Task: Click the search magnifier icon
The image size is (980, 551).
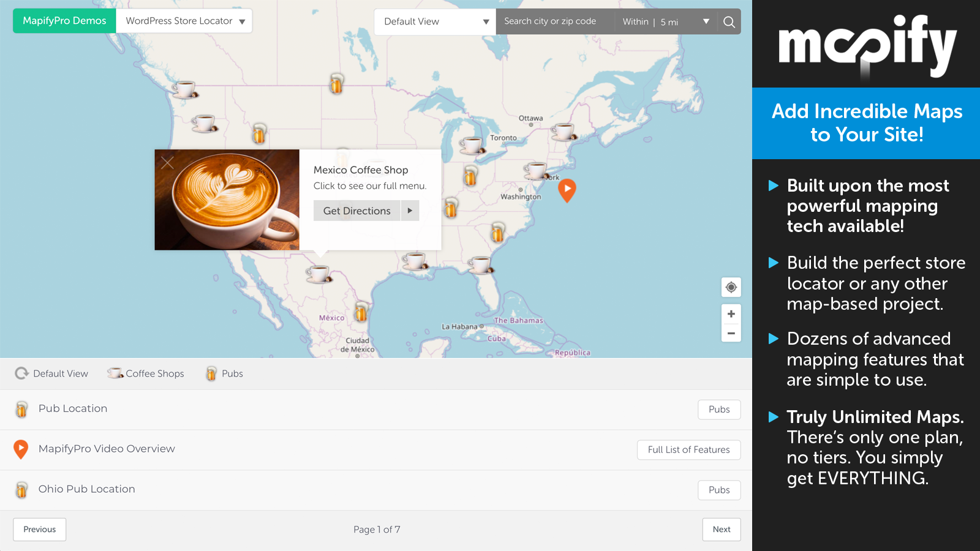Action: [x=729, y=22]
